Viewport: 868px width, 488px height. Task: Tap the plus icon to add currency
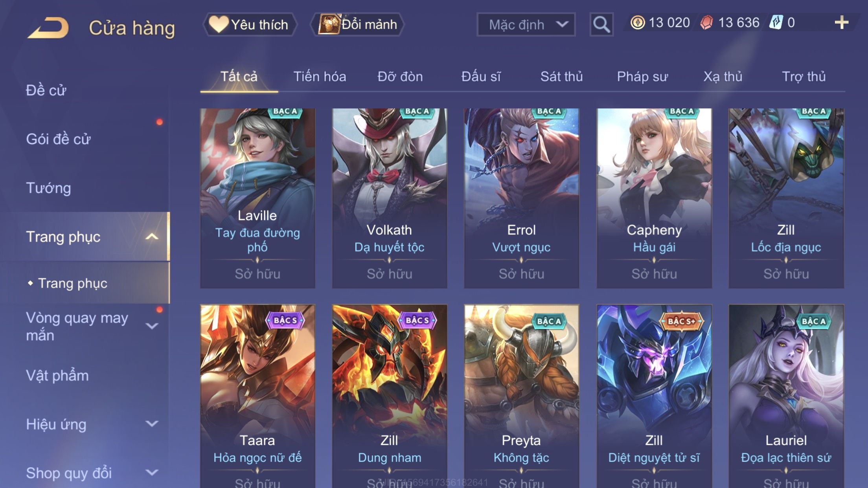[841, 22]
